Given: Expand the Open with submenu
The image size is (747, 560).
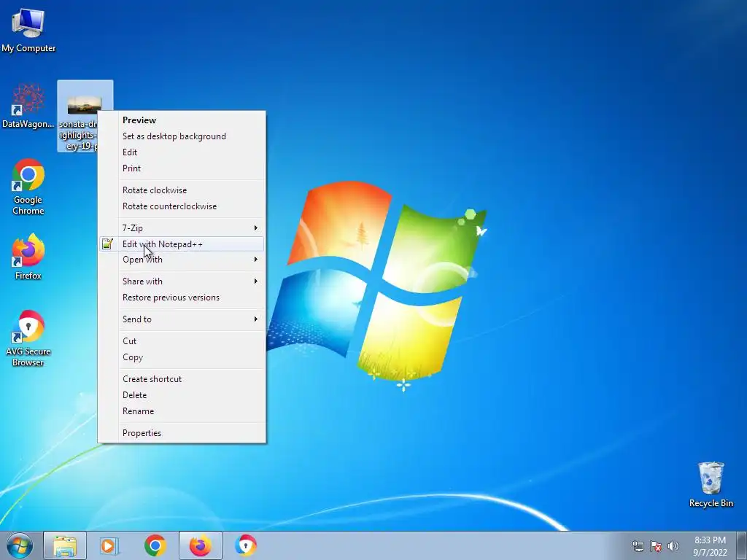Looking at the screenshot, I should tap(182, 260).
